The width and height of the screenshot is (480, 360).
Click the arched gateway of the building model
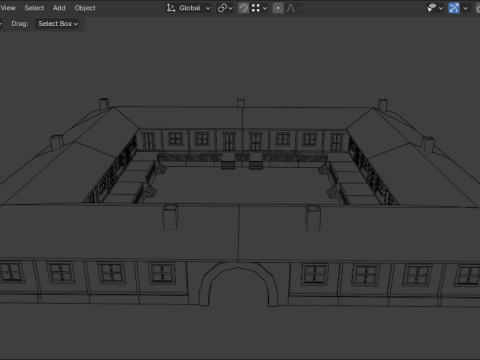(x=239, y=284)
